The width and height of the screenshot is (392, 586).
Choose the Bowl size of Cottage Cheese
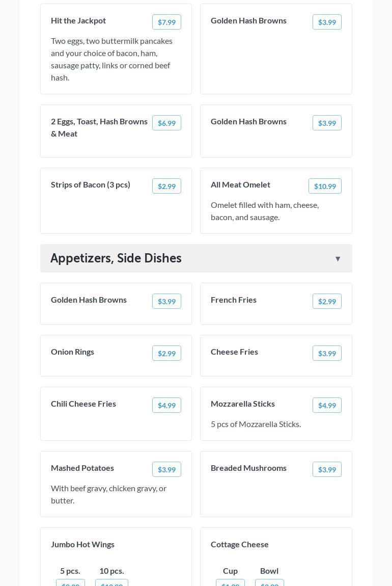click(x=269, y=582)
